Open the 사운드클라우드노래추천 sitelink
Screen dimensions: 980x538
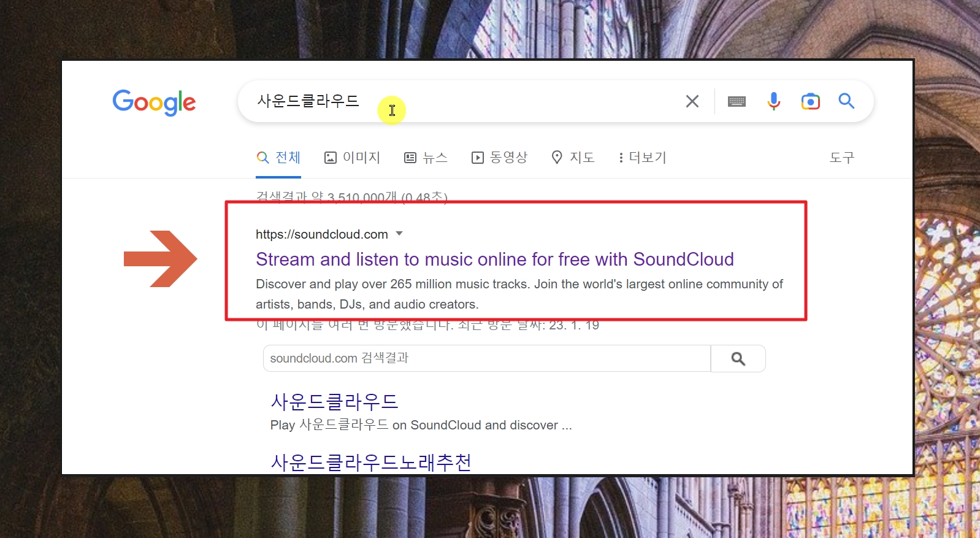371,462
